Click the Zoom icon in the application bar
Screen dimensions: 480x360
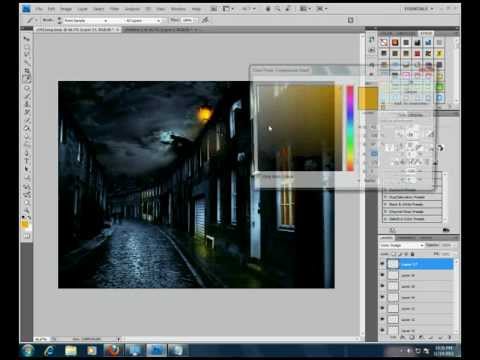click(277, 9)
